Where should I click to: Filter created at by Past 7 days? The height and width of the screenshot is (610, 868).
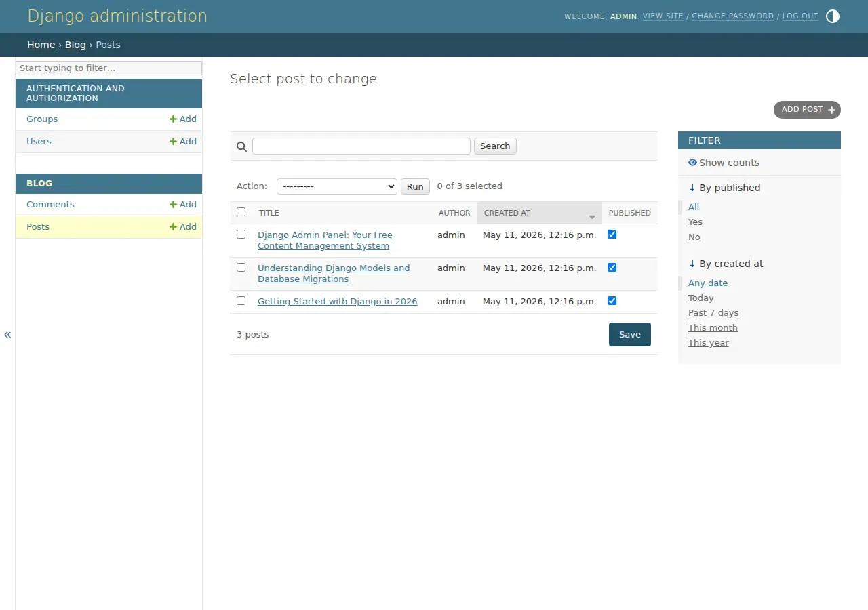point(713,312)
